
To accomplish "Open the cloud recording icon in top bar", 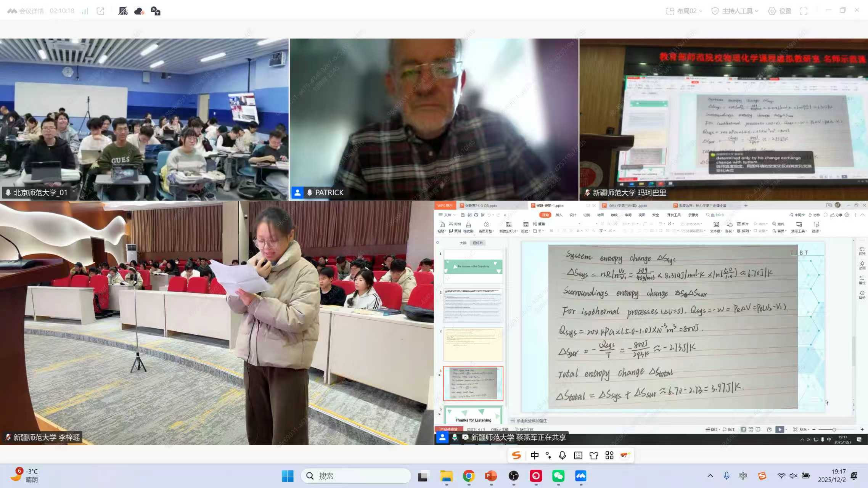I will (139, 11).
